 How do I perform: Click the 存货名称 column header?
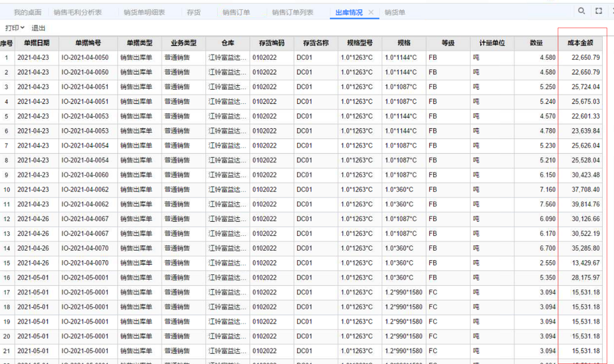tap(316, 43)
